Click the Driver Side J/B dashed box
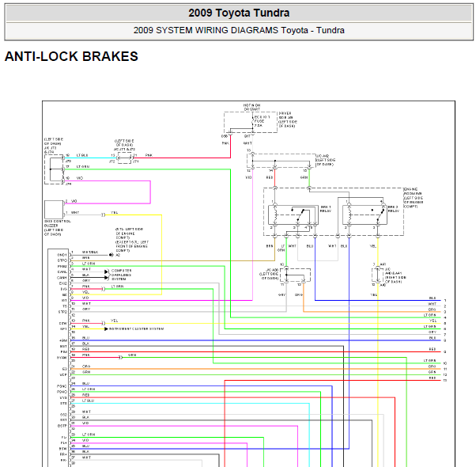 coord(251,122)
